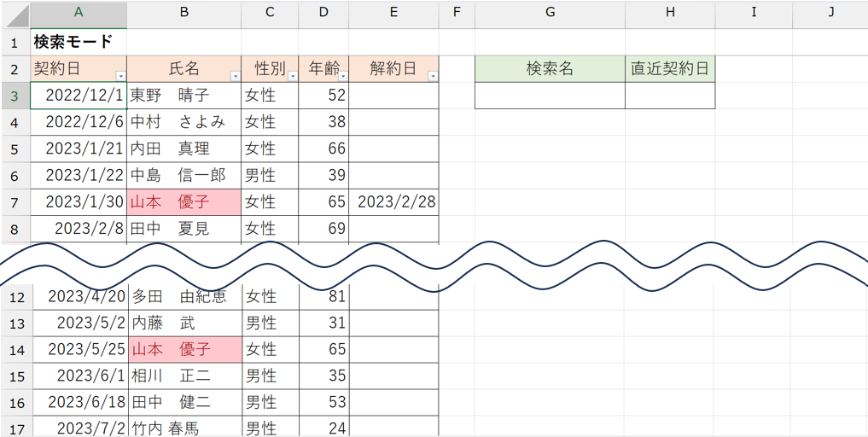868x437 pixels.
Task: Select date cell 2023/5/25
Action: pos(79,349)
